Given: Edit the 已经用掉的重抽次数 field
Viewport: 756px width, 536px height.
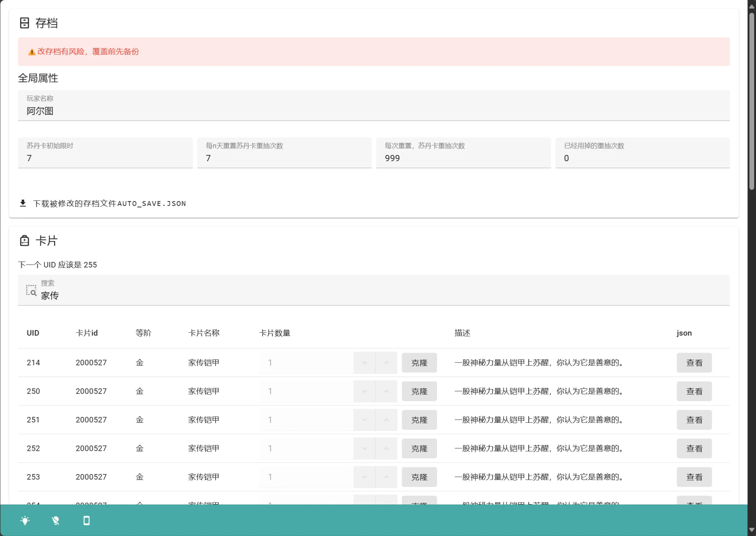Looking at the screenshot, I should (642, 158).
